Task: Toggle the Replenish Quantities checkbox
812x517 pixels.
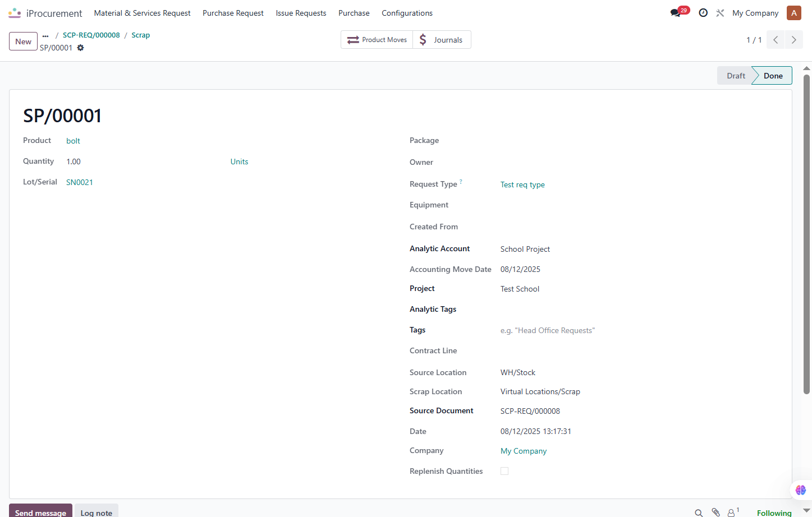Action: coord(504,471)
